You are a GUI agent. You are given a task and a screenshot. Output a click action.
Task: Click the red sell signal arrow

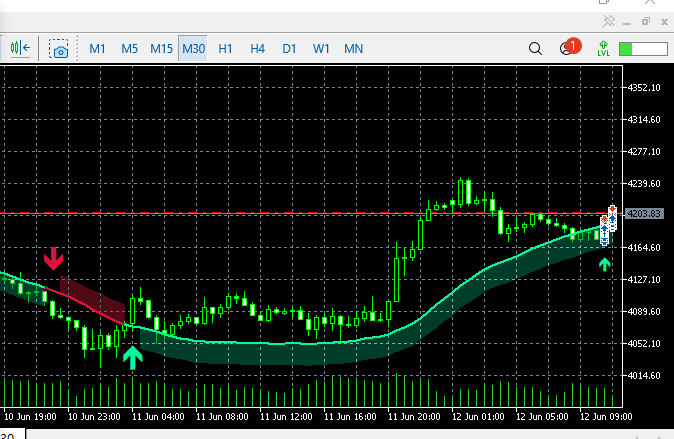[53, 258]
